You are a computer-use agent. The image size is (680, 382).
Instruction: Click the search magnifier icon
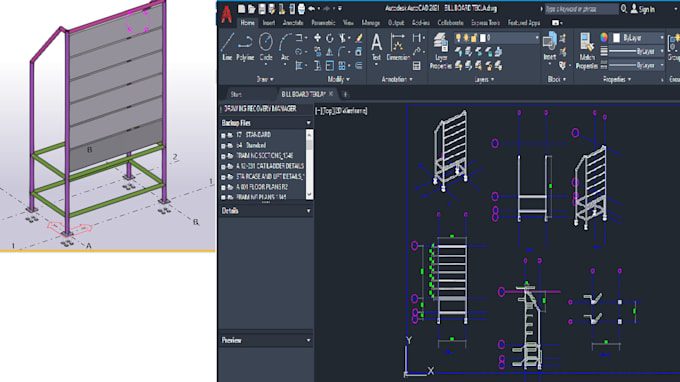click(624, 9)
